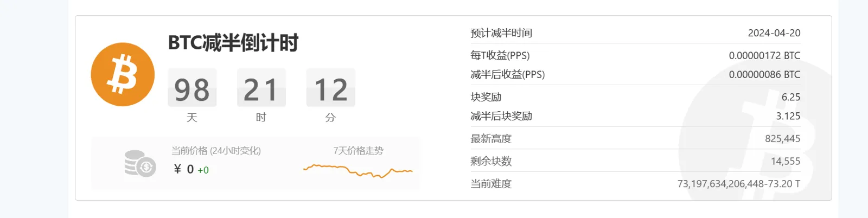Viewport: 868px width, 218px height.
Task: Click the 减半后块奖励 label
Action: [x=501, y=116]
